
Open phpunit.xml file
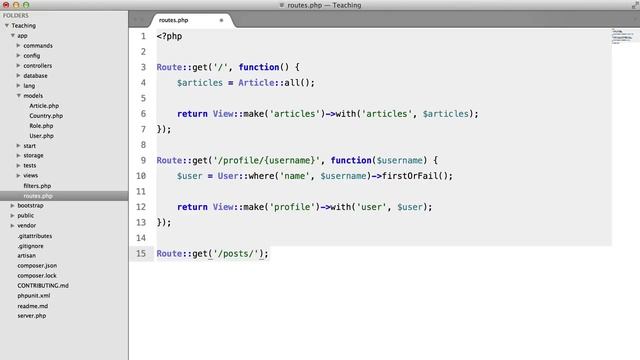coord(34,296)
